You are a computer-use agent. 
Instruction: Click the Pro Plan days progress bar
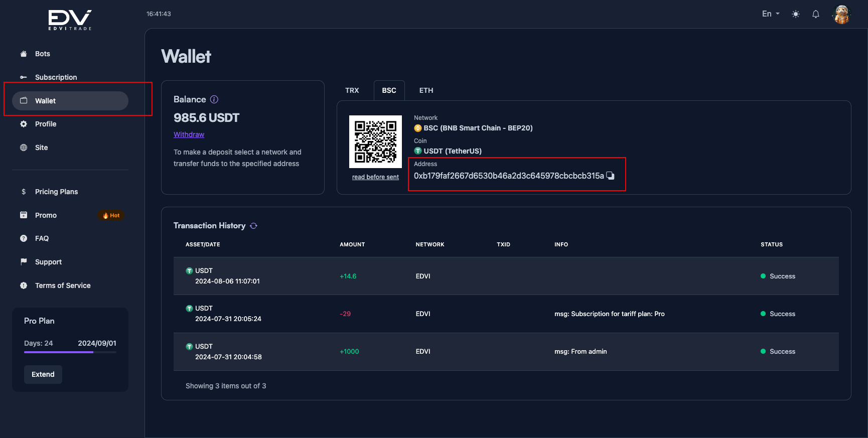pos(70,352)
